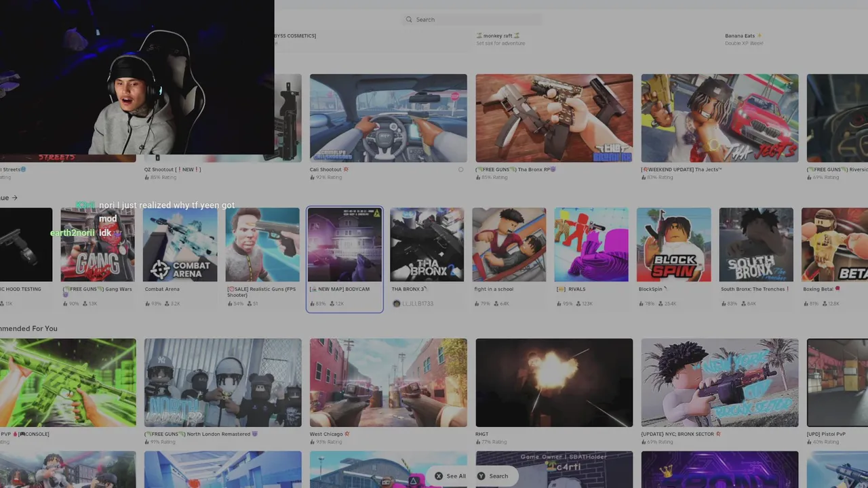
Task: Click player count icon under fight in a school
Action: click(x=496, y=304)
